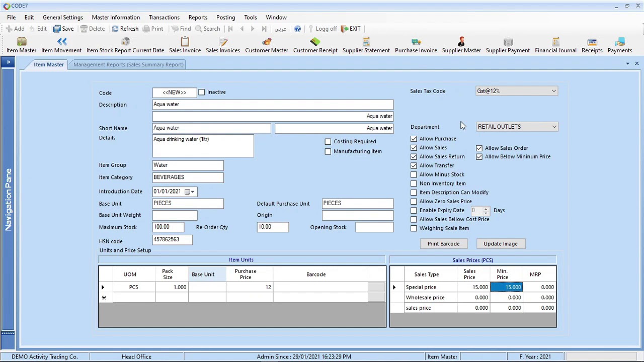This screenshot has width=644, height=362.
Task: Open the Supplier Master icon
Action: pyautogui.click(x=461, y=45)
